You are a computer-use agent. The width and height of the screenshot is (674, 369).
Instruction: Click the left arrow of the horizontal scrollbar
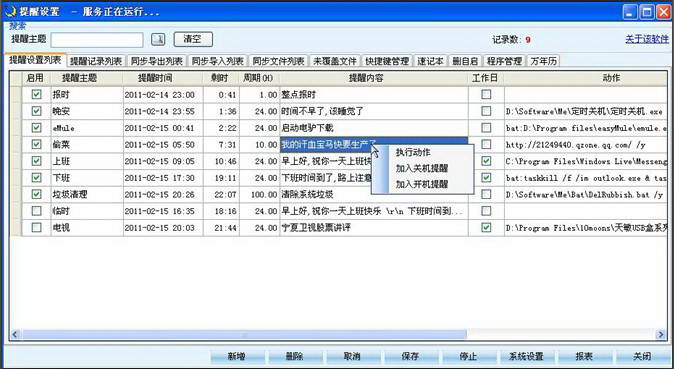pos(15,334)
